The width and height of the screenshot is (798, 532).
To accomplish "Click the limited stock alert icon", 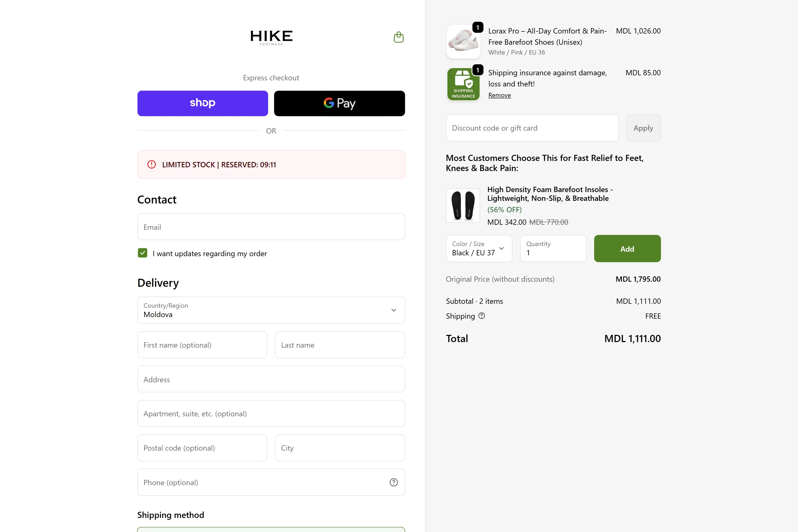I will [x=151, y=165].
